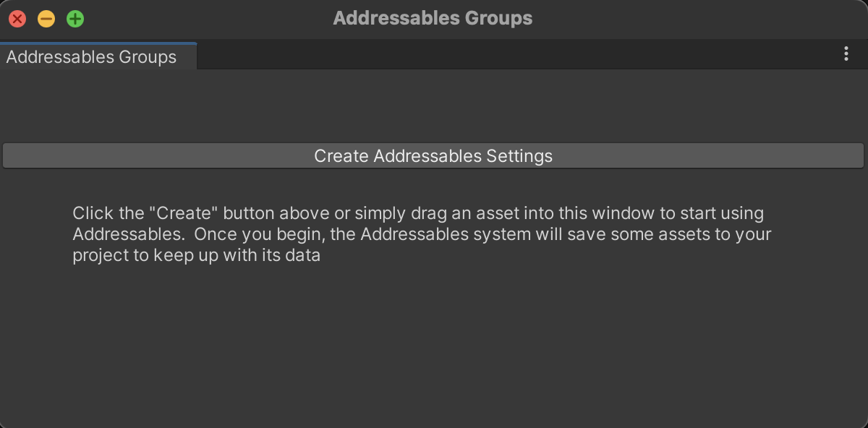The width and height of the screenshot is (868, 428).
Task: Expand the tab context menu via vertical ellipsis
Action: (846, 54)
